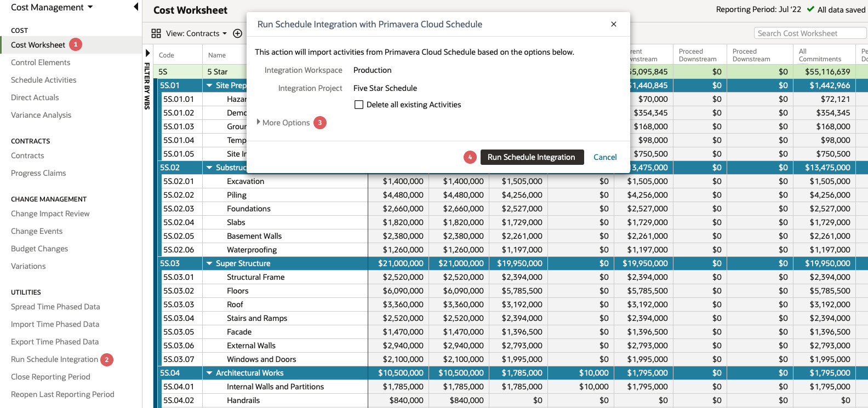Open Direct Actuals page
Screen dimensions: 868x408
tap(35, 97)
